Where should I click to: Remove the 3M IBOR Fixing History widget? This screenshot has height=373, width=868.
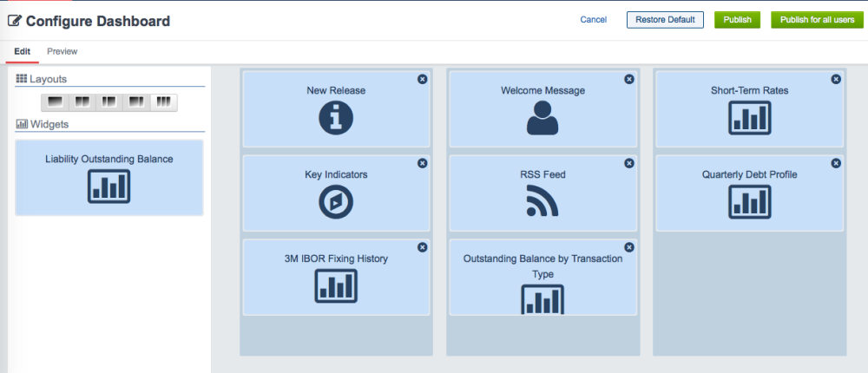point(423,247)
